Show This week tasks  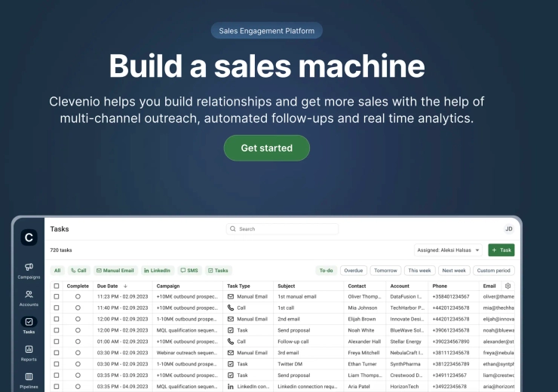(419, 271)
